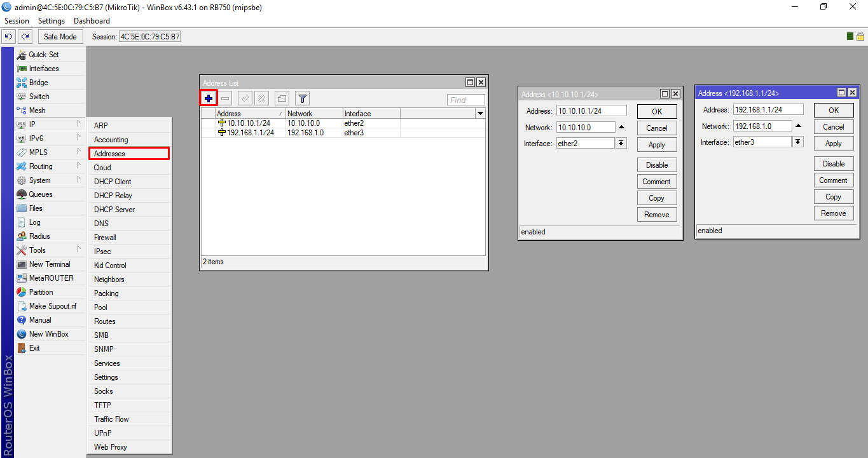Viewport: 868px width, 458px height.
Task: Open Interface dropdown showing ether3
Action: (x=797, y=142)
